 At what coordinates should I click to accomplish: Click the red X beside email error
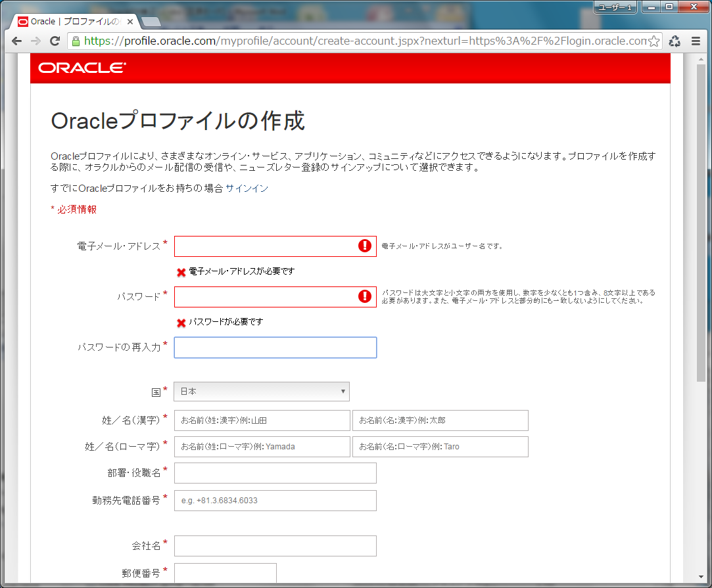(x=181, y=272)
